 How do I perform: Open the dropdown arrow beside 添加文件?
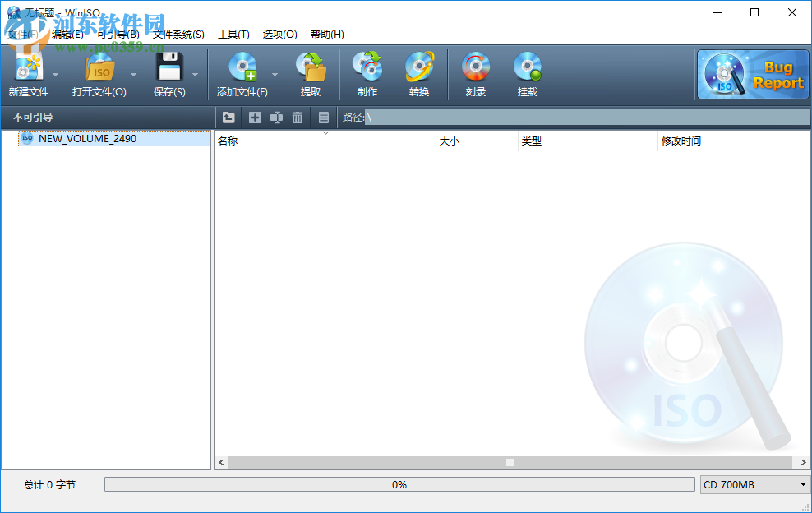pyautogui.click(x=275, y=74)
